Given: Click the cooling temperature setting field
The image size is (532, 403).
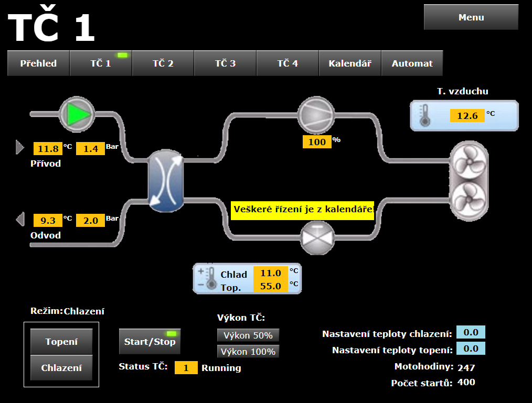Looking at the screenshot, I should coord(470,332).
